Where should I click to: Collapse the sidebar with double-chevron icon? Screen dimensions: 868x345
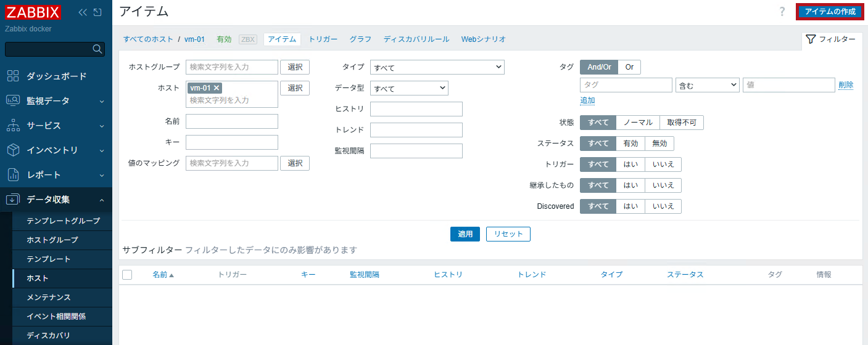83,12
